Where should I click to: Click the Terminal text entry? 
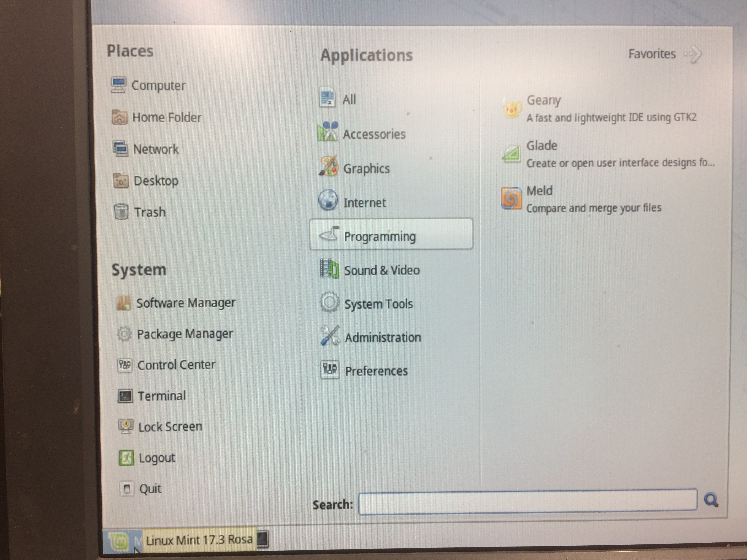[x=162, y=396]
